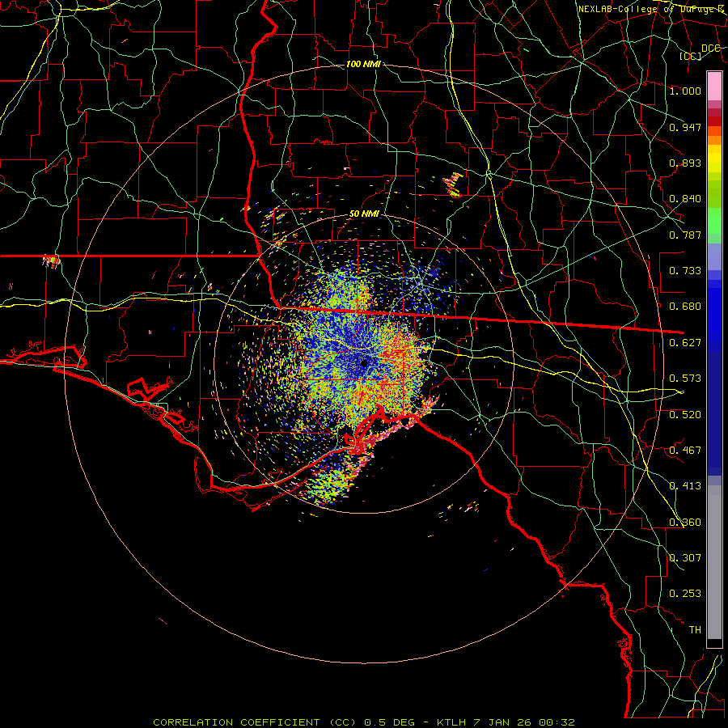
Task: Click the DCC product label
Action: click(x=710, y=49)
